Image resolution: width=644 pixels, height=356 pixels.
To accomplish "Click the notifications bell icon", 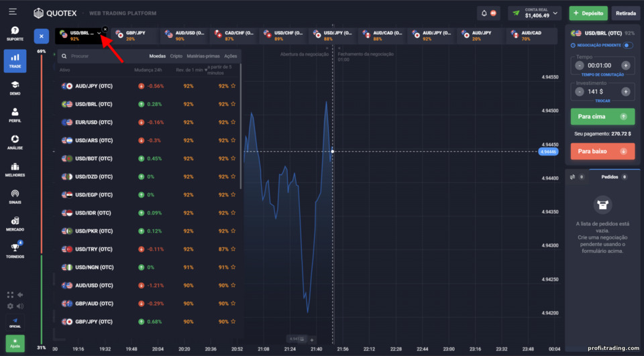I will coord(484,13).
